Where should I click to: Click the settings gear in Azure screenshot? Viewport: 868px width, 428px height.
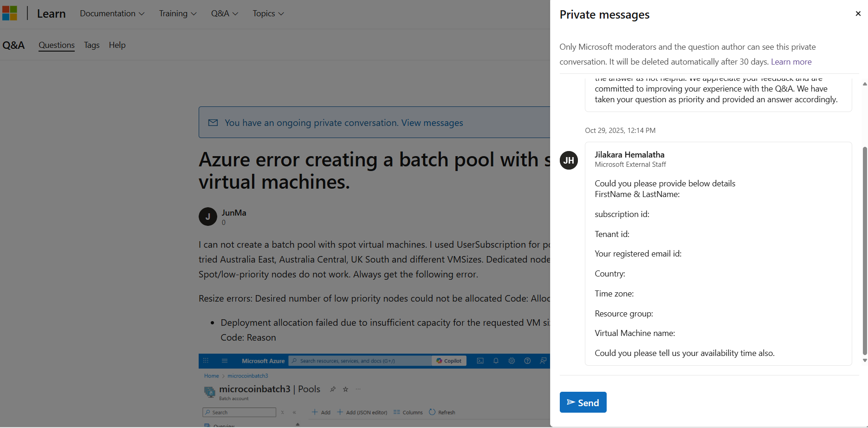click(x=512, y=361)
